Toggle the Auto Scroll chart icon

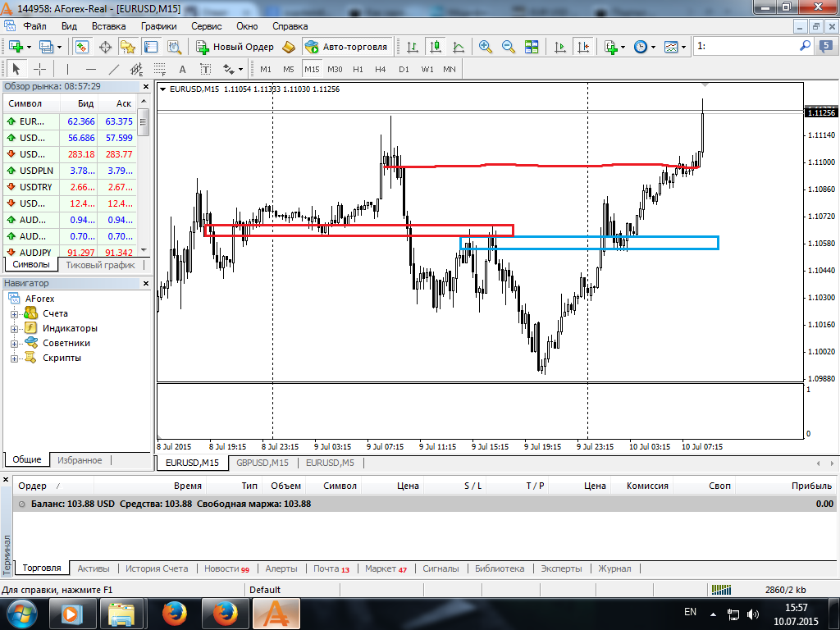click(x=559, y=47)
